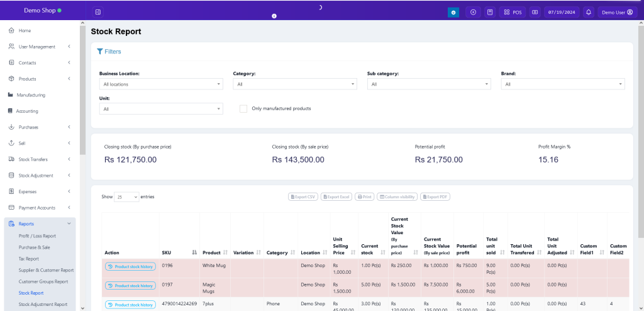
Task: Click the circled plus icon in header
Action: coord(473,12)
